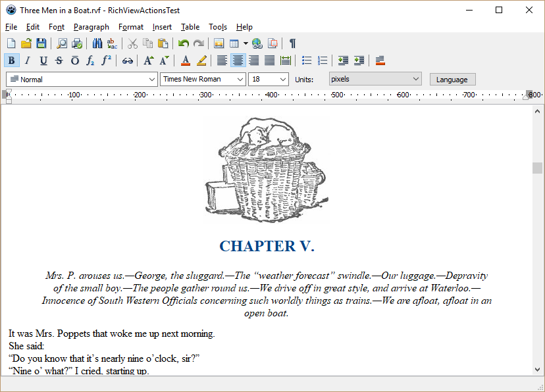Click the Print icon in toolbar
The width and height of the screenshot is (545, 392).
point(77,43)
